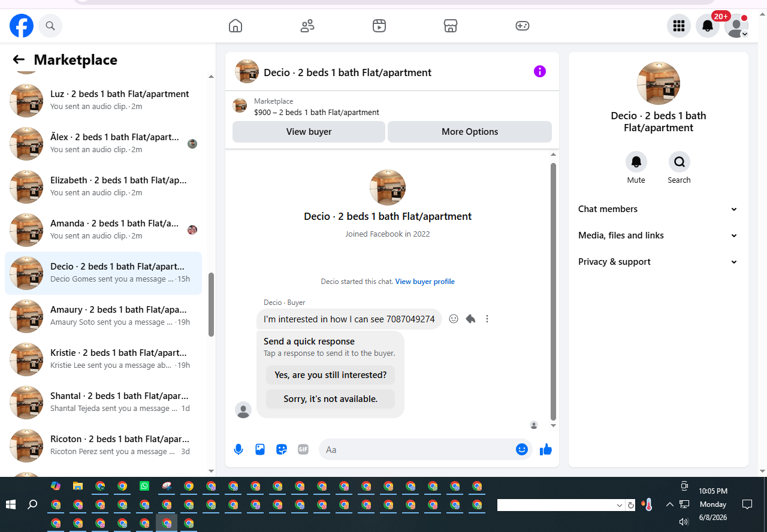Expand the Chat members section
Image resolution: width=767 pixels, height=532 pixels.
pos(658,209)
